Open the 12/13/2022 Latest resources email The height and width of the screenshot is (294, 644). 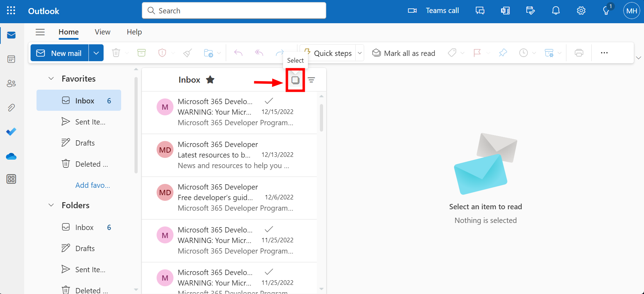click(x=229, y=155)
